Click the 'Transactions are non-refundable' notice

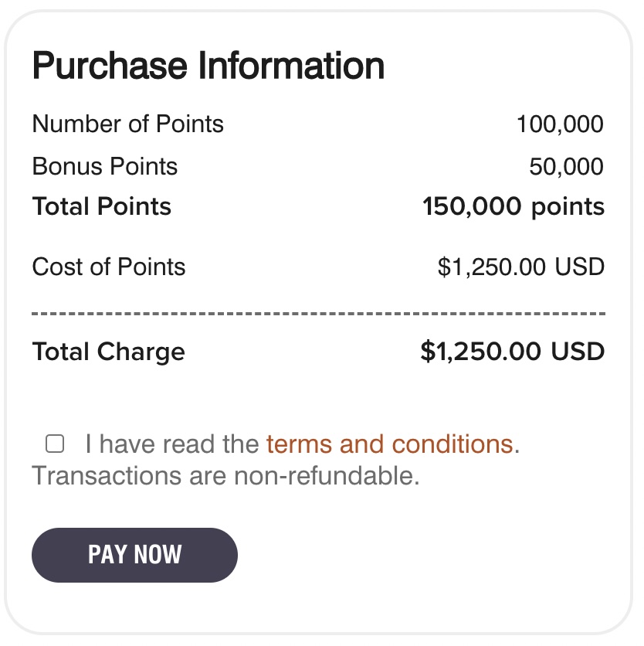225,476
